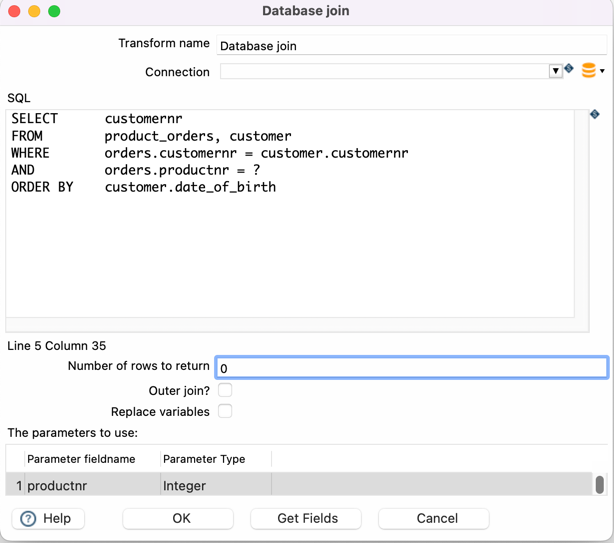Image resolution: width=614 pixels, height=543 pixels.
Task: Click variable diamond icon beside Connection field
Action: click(x=569, y=69)
